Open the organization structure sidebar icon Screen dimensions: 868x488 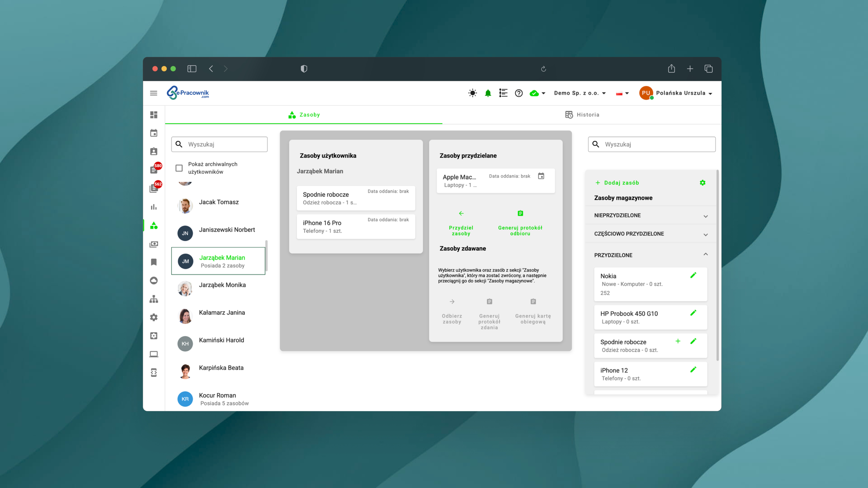tap(154, 299)
